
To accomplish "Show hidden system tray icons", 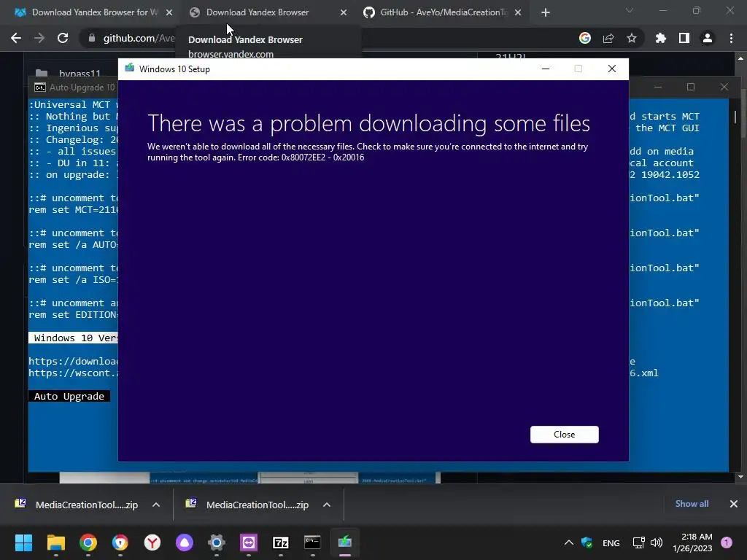I will 569,542.
